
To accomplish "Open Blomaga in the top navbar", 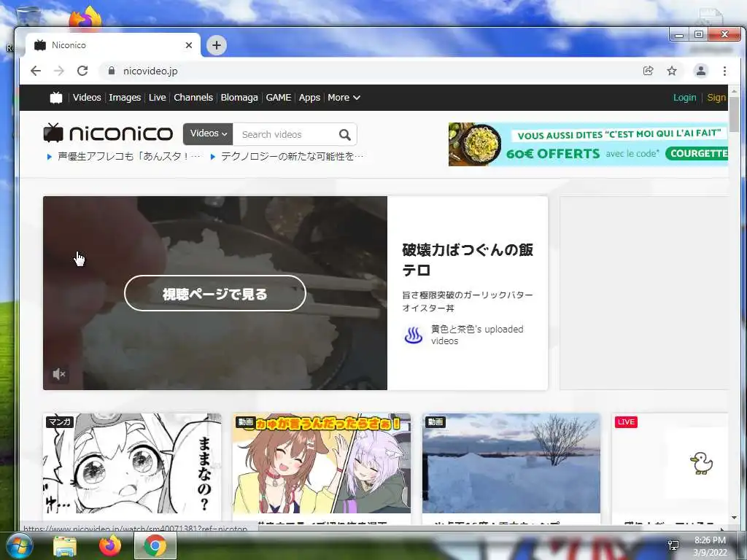I will 239,98.
